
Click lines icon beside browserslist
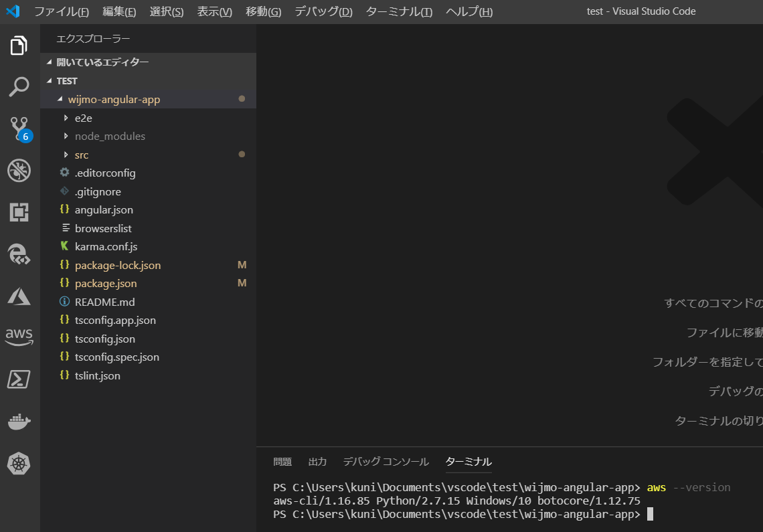tap(66, 228)
